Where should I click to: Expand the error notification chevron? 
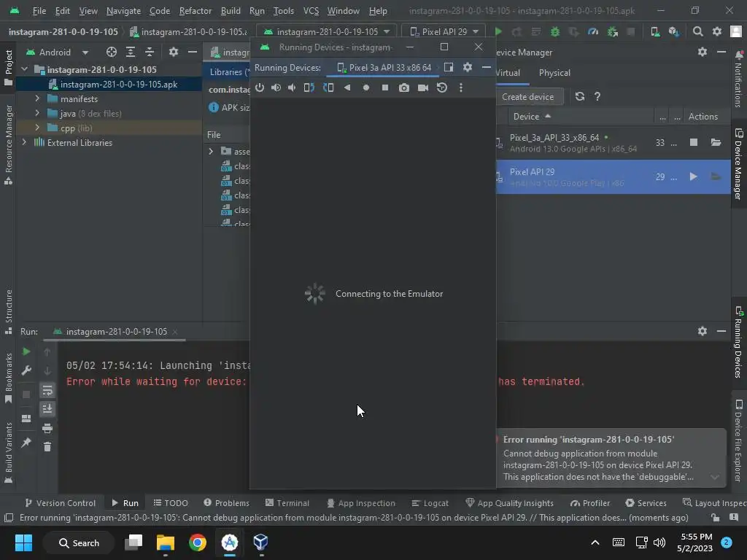pyautogui.click(x=715, y=477)
